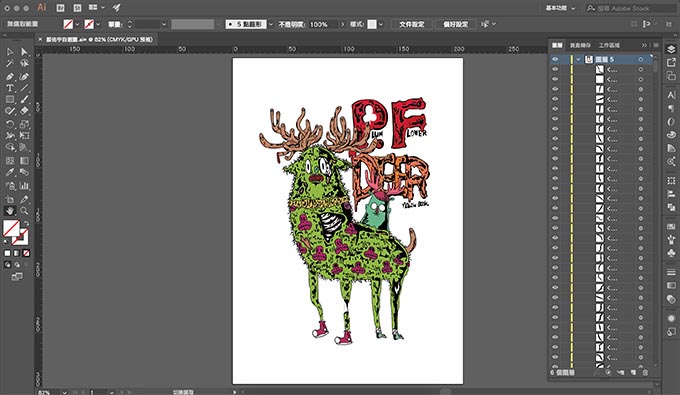
Task: Click the 偏好設定 button
Action: click(x=455, y=24)
